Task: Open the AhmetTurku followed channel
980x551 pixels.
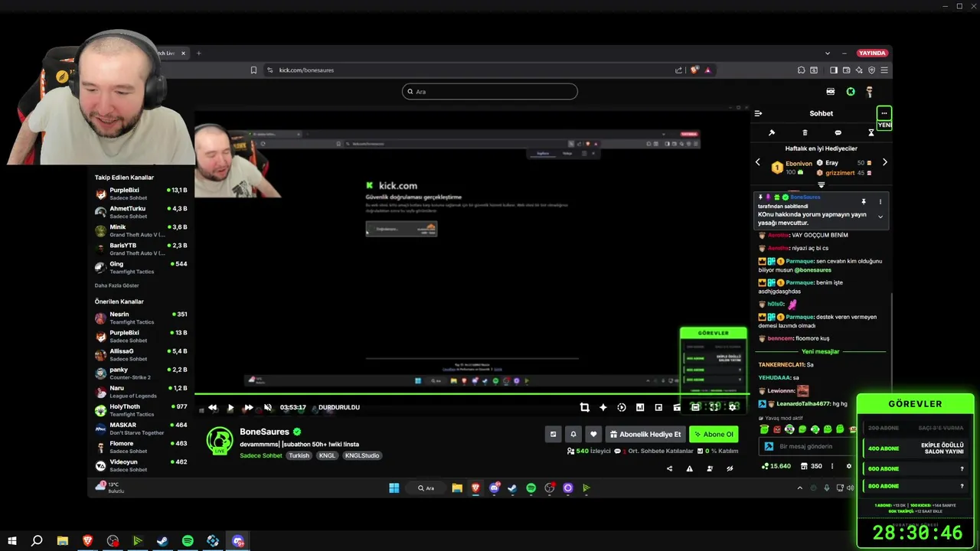Action: tap(141, 212)
